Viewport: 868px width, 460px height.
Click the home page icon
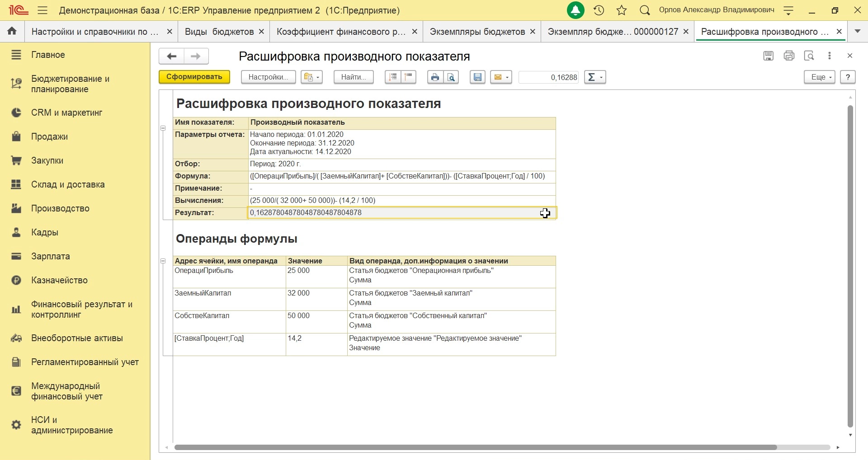coord(12,32)
